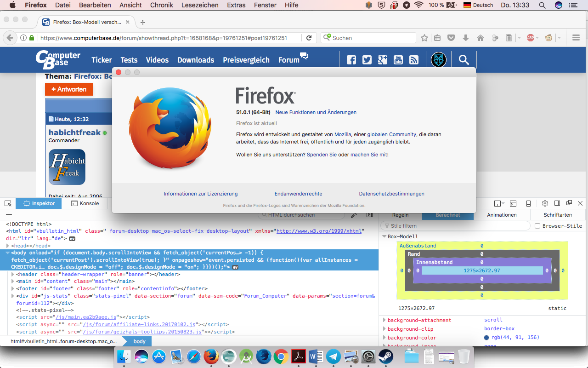Image resolution: width=588 pixels, height=368 pixels.
Task: Switch to the Regeln tab
Action: 400,215
